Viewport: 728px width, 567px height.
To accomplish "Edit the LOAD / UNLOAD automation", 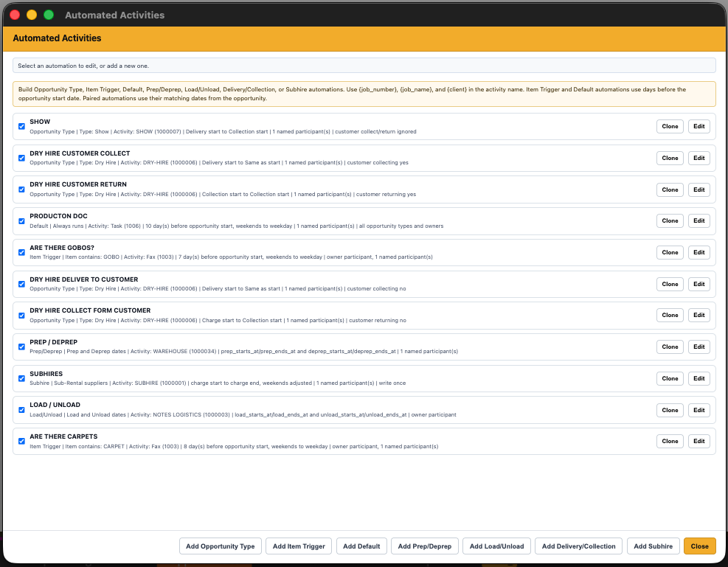I will tap(698, 410).
